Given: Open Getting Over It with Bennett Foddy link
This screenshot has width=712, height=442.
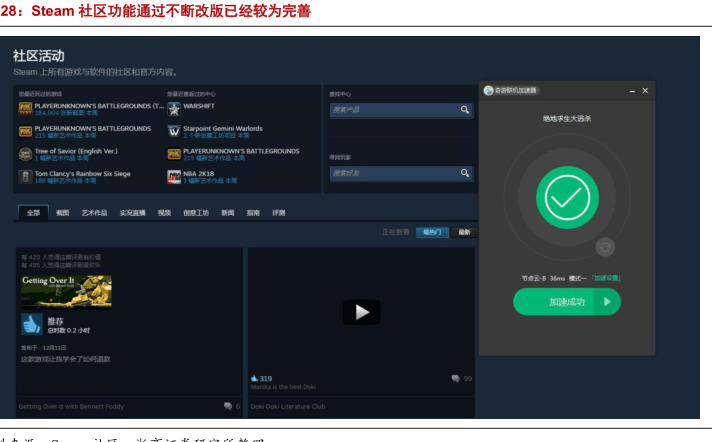Looking at the screenshot, I should coord(71,406).
